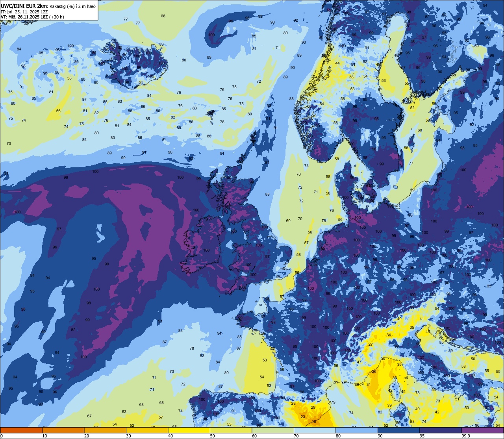
Task: Click the purple above-99.9 legend swatch
Action: point(482,430)
